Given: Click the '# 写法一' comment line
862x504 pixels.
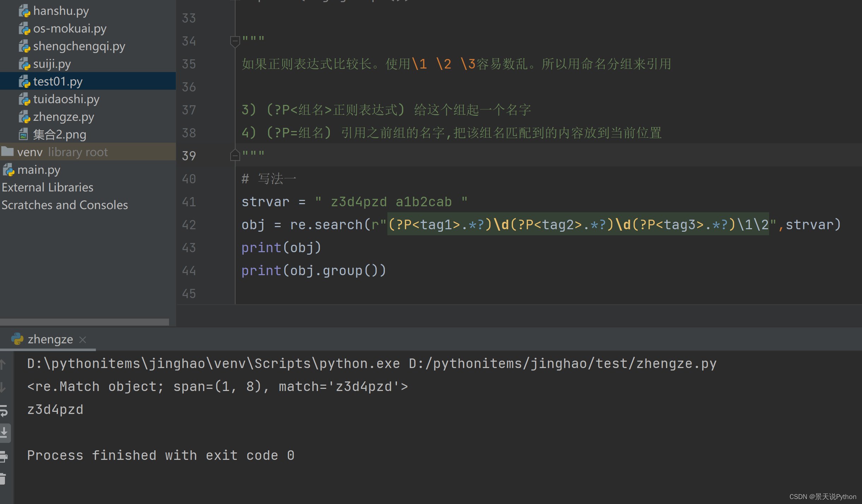Looking at the screenshot, I should pos(269,179).
